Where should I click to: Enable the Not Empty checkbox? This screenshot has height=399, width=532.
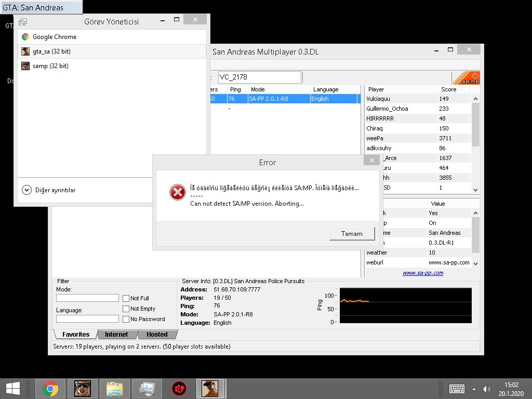[126, 309]
